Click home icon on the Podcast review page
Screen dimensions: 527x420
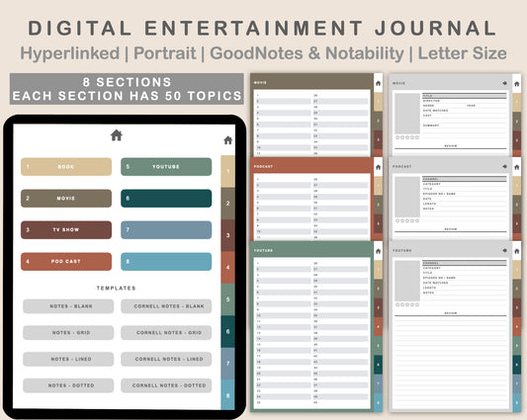coord(517,167)
